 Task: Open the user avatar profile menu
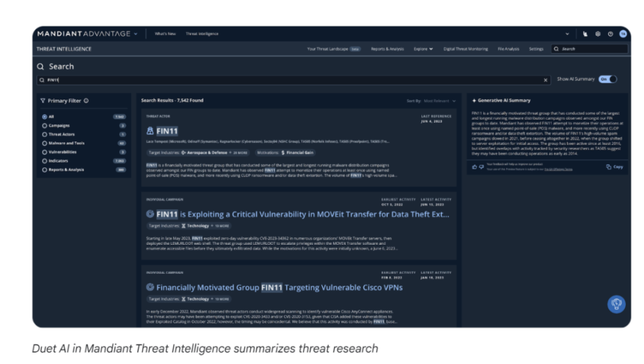623,34
